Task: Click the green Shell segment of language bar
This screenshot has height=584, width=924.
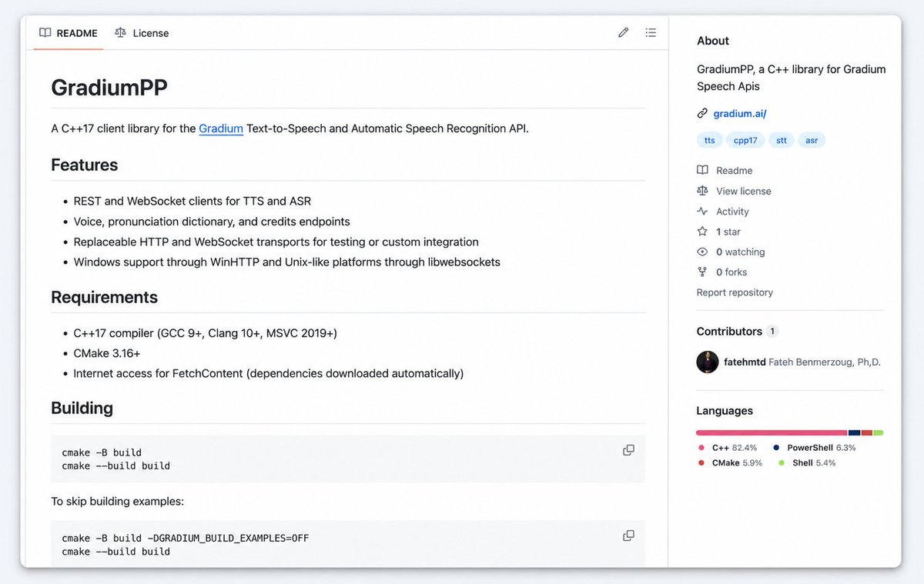Action: [x=879, y=432]
